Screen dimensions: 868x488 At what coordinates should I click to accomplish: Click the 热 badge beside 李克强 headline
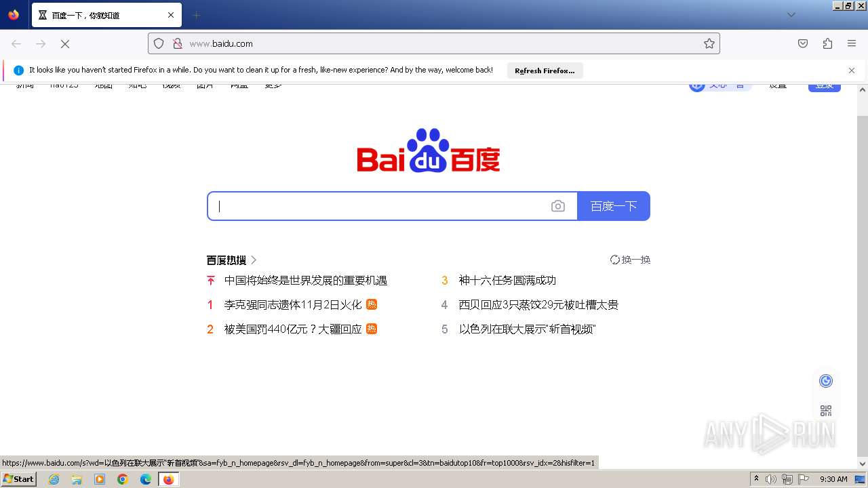[372, 304]
